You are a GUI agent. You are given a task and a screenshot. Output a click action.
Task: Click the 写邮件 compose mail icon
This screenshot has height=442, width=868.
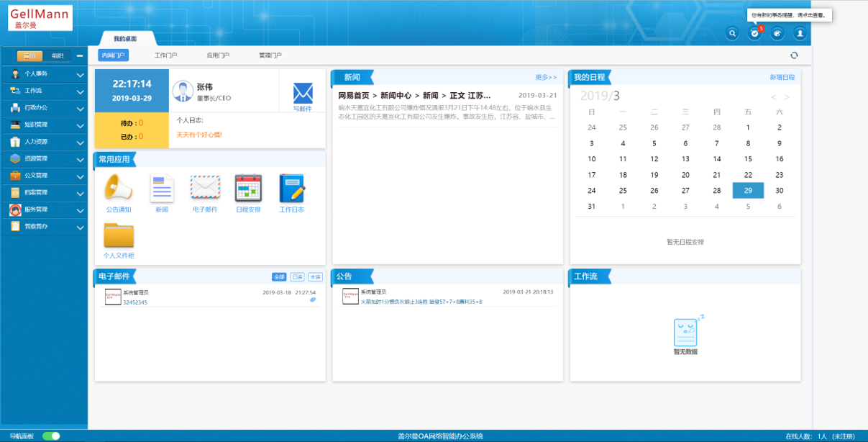(303, 94)
